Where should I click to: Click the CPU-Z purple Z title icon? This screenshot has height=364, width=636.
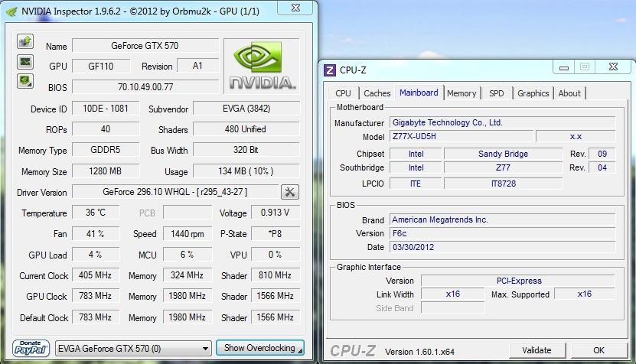tap(329, 70)
